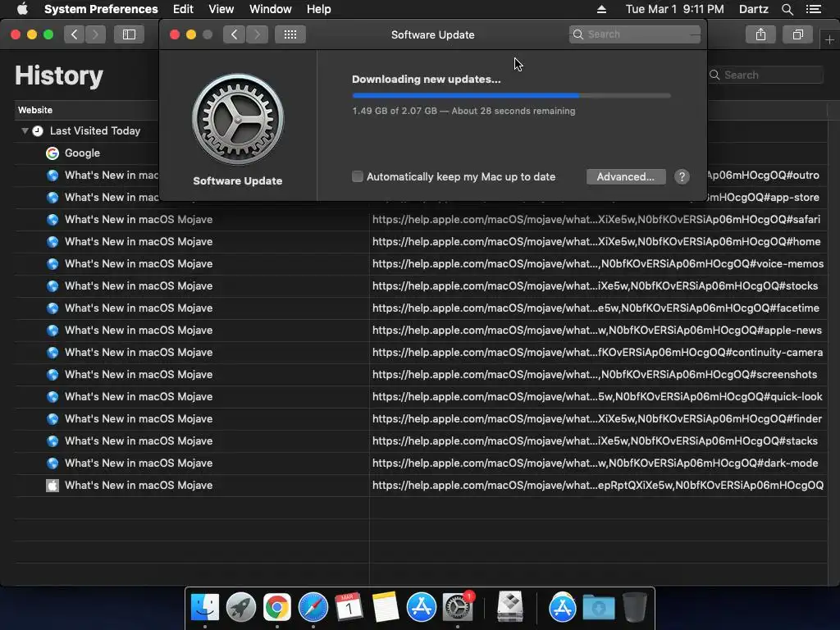Screen dimensions: 840x630
Task: Open the System Preferences menu
Action: tap(101, 9)
